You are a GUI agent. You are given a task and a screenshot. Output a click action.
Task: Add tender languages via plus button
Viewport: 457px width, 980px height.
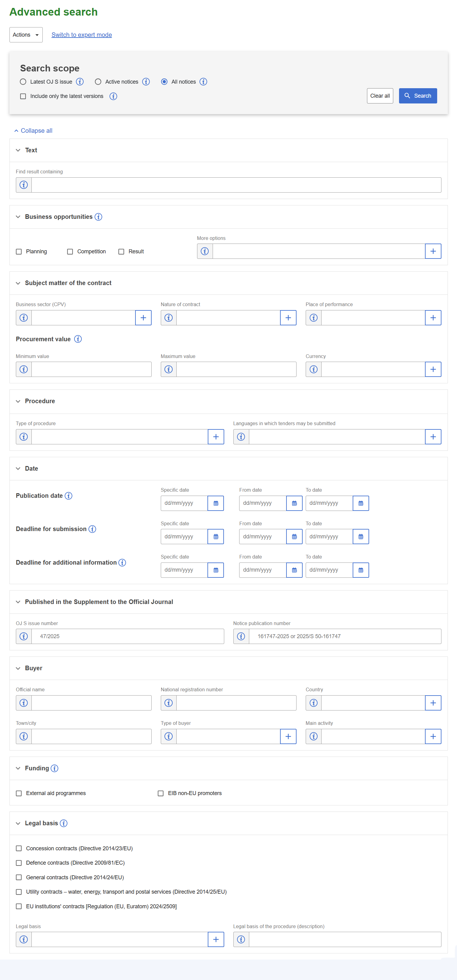[433, 437]
